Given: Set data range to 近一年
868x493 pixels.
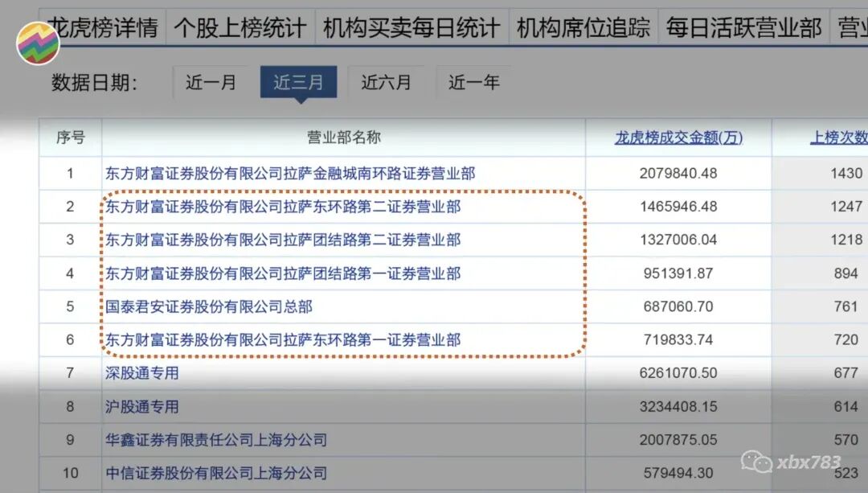Looking at the screenshot, I should (x=474, y=83).
